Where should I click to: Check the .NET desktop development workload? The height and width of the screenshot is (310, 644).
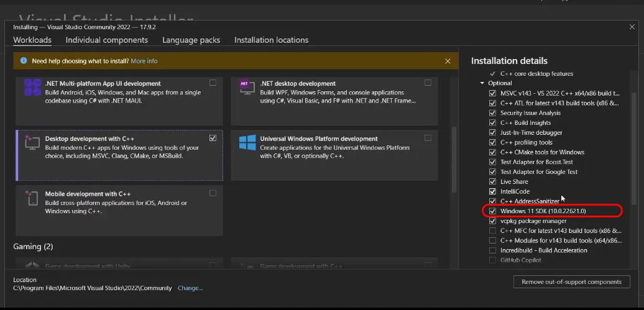(428, 83)
